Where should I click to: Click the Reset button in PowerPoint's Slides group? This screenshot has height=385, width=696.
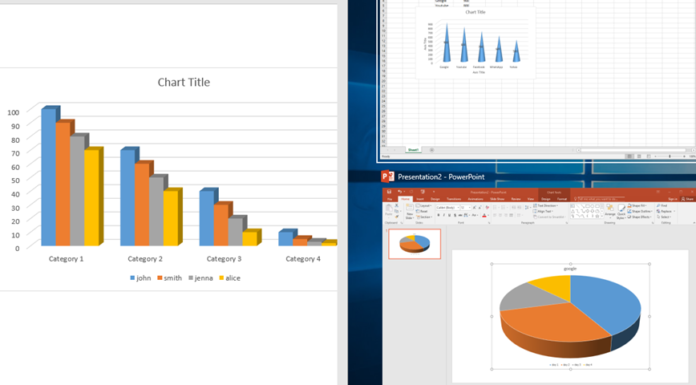click(422, 211)
